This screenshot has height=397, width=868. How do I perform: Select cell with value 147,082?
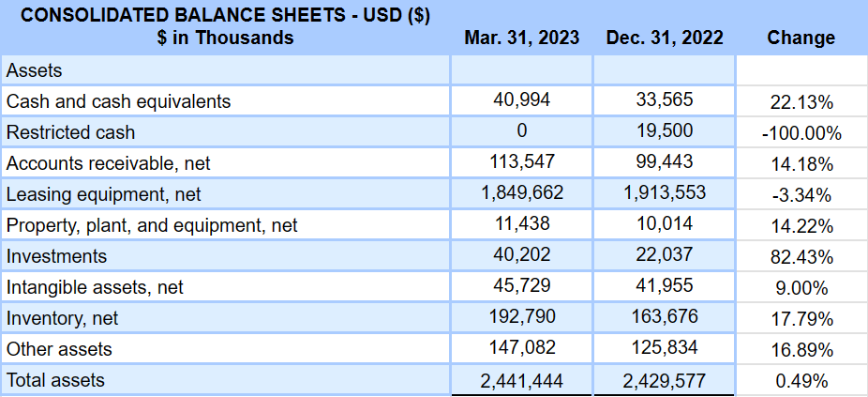click(521, 349)
